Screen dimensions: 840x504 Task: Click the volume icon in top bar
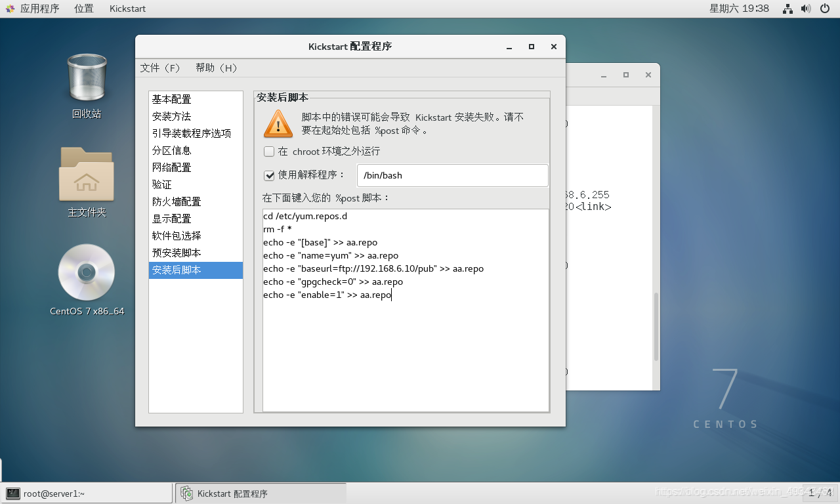pyautogui.click(x=806, y=9)
